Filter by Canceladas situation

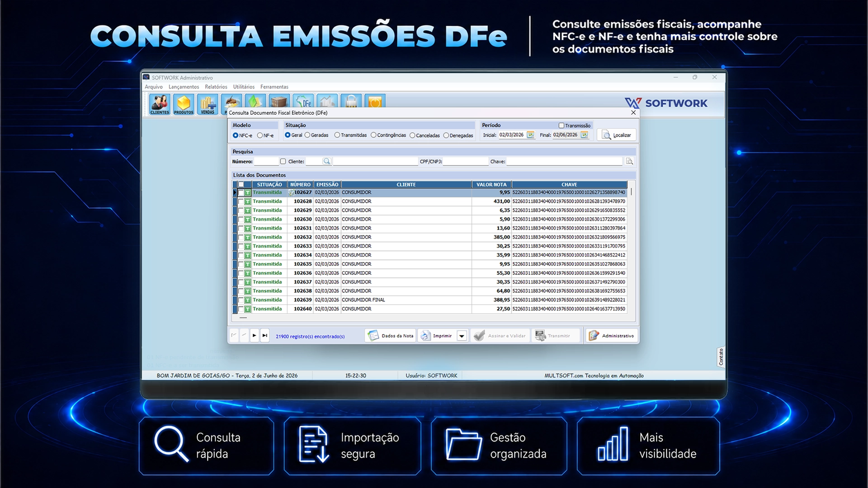pyautogui.click(x=425, y=136)
